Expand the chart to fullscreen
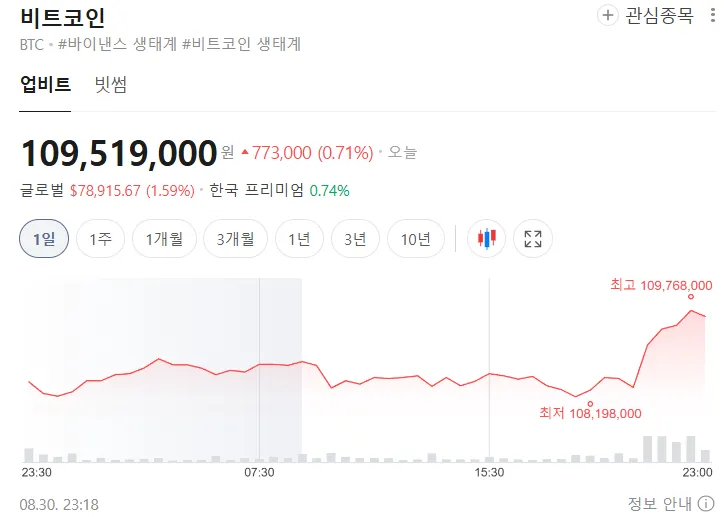724x517 pixels. coord(533,238)
